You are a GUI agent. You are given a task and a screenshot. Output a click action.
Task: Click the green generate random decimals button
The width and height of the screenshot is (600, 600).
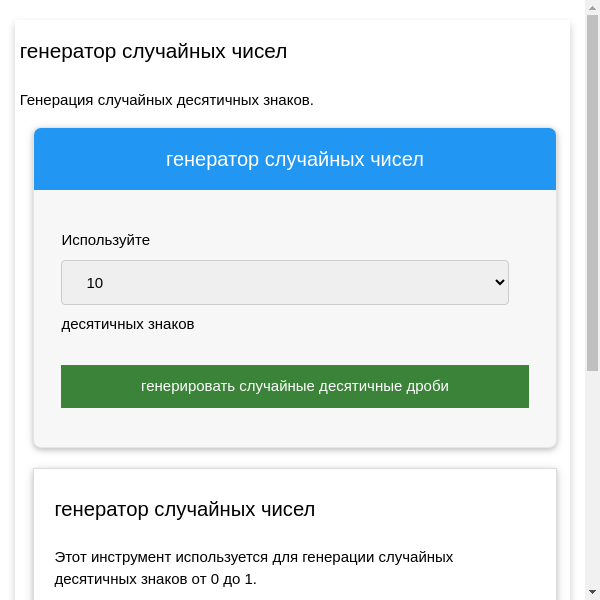pyautogui.click(x=294, y=386)
